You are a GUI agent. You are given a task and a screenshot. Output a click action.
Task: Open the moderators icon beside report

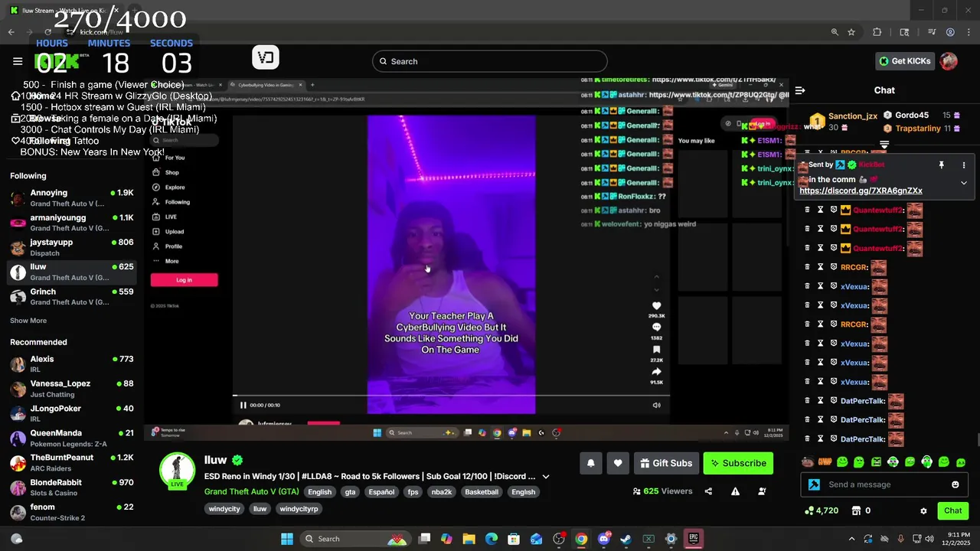pos(762,491)
